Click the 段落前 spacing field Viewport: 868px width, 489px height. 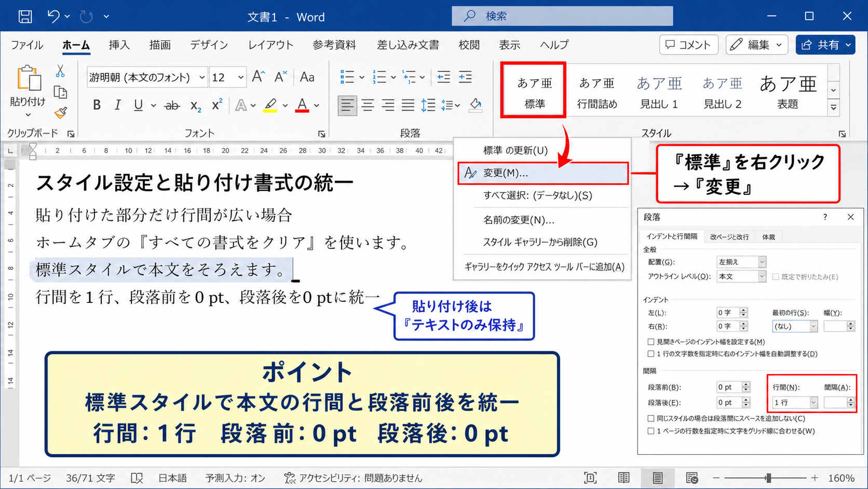[729, 387]
